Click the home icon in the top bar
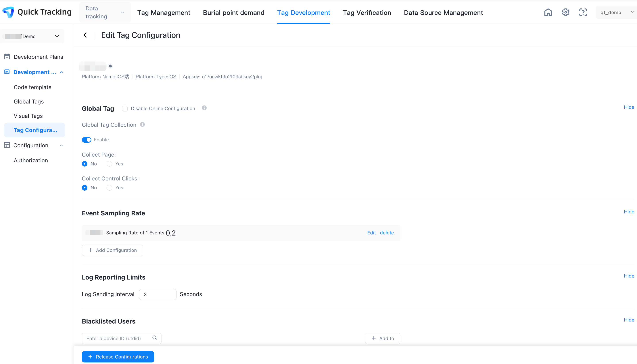 [548, 13]
